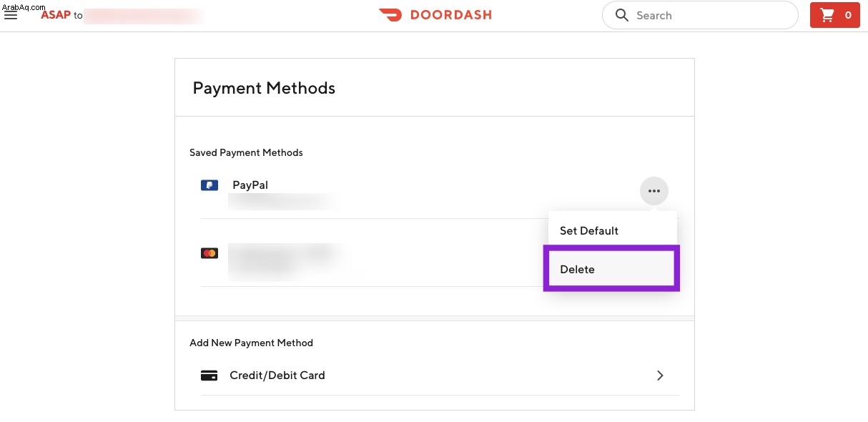Open the hamburger navigation menu
Screen dimensions: 868x422
click(x=11, y=15)
